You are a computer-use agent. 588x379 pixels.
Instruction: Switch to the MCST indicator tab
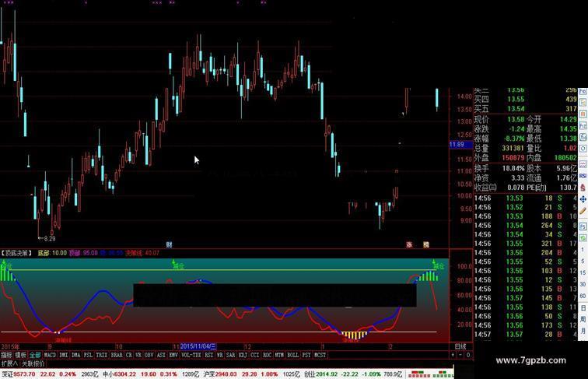coord(320,355)
